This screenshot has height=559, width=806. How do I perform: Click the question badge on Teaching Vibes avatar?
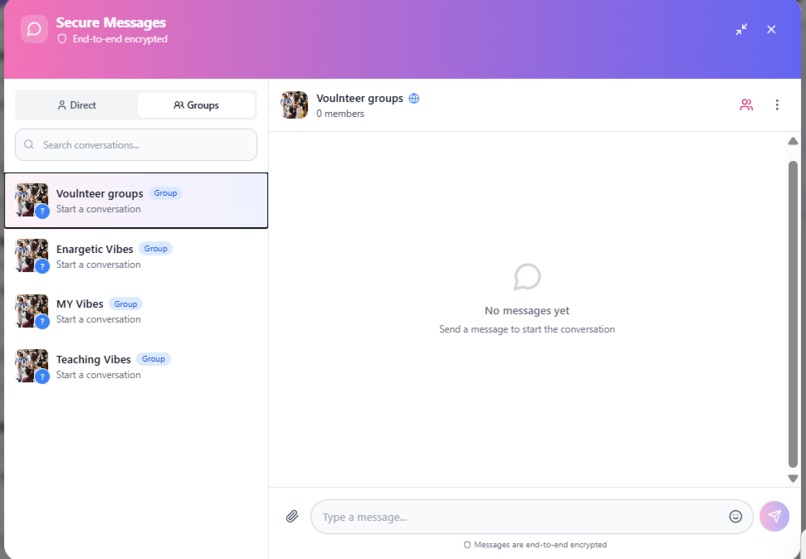(x=42, y=376)
